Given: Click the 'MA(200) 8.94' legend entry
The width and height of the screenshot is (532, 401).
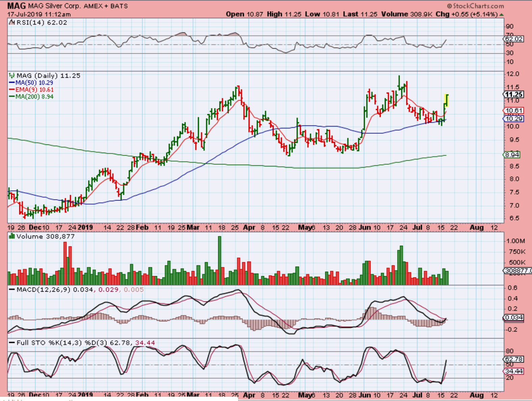Looking at the screenshot, I should 34,97.
